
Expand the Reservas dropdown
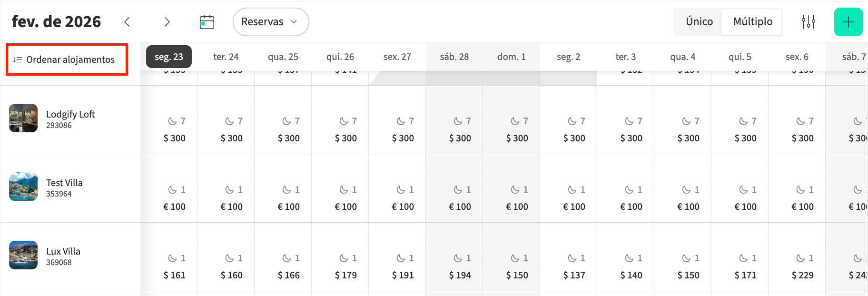point(270,22)
